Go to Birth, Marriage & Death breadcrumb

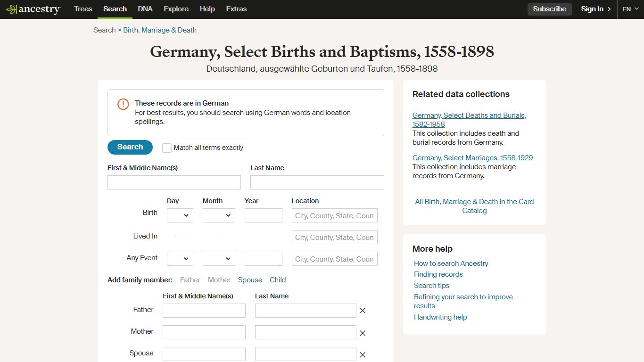[160, 30]
